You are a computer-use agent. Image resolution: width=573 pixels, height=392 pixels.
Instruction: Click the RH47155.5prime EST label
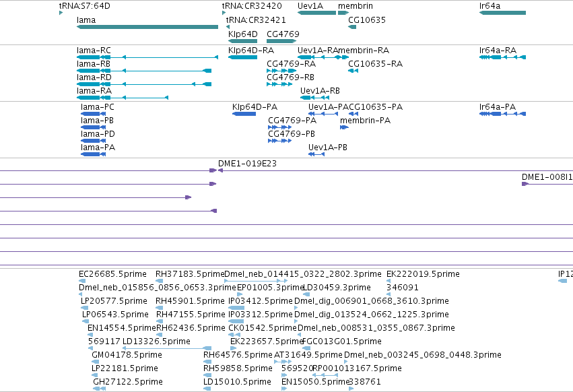191,315
